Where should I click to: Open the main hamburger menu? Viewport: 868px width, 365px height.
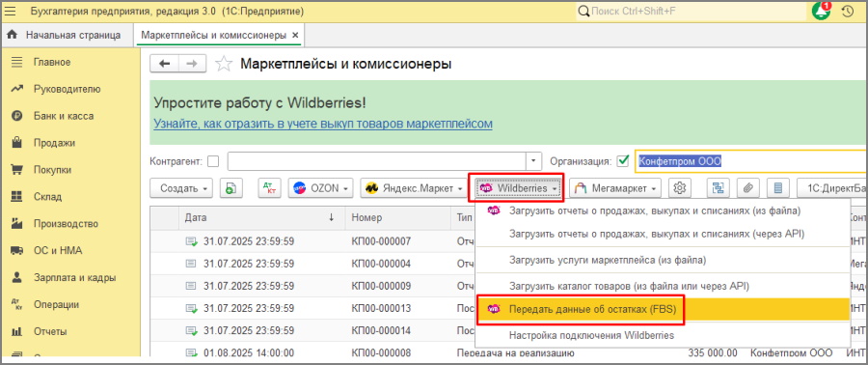pos(10,11)
